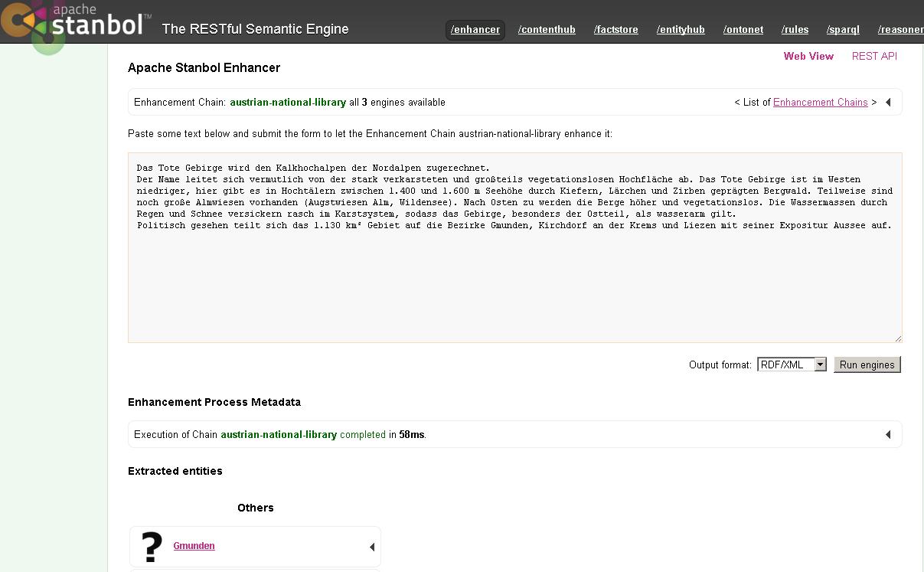Image resolution: width=924 pixels, height=572 pixels.
Task: Expand the Execution of Chain details arrow
Action: (x=888, y=435)
